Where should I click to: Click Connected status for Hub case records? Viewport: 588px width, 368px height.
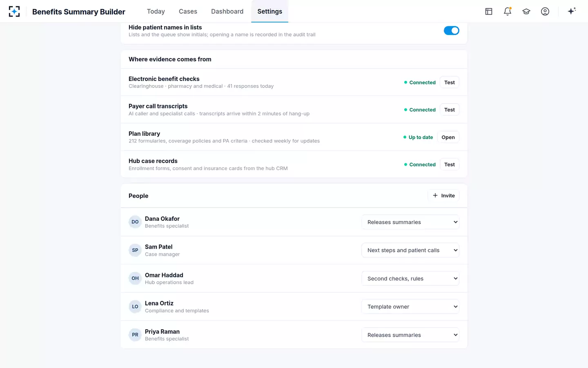[420, 165]
